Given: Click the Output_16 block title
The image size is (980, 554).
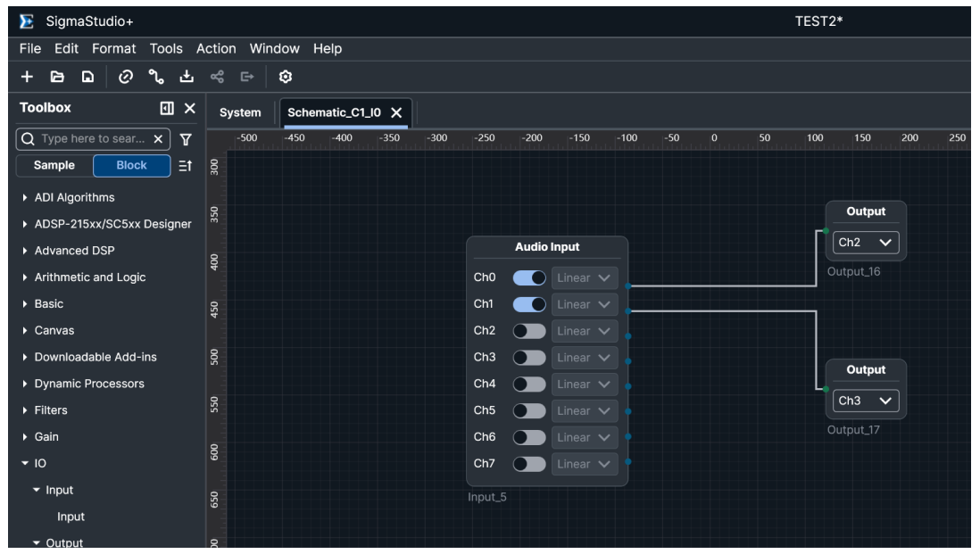Looking at the screenshot, I should coord(866,211).
